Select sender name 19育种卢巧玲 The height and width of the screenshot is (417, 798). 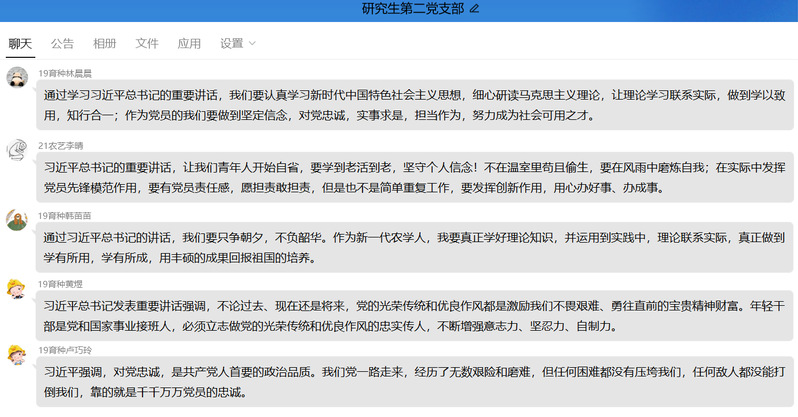point(65,350)
